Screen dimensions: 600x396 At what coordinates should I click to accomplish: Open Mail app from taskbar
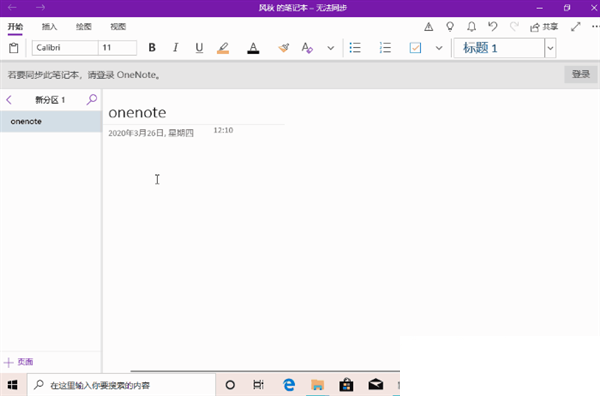[x=376, y=385]
